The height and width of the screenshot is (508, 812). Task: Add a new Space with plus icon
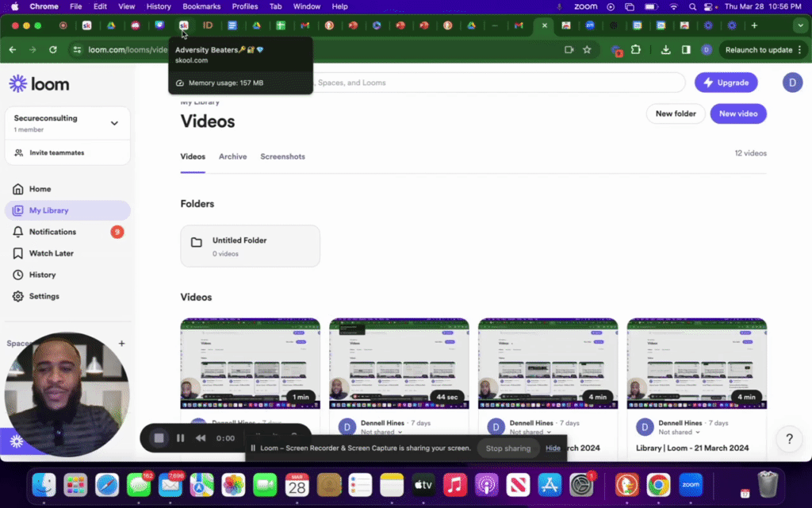point(121,343)
